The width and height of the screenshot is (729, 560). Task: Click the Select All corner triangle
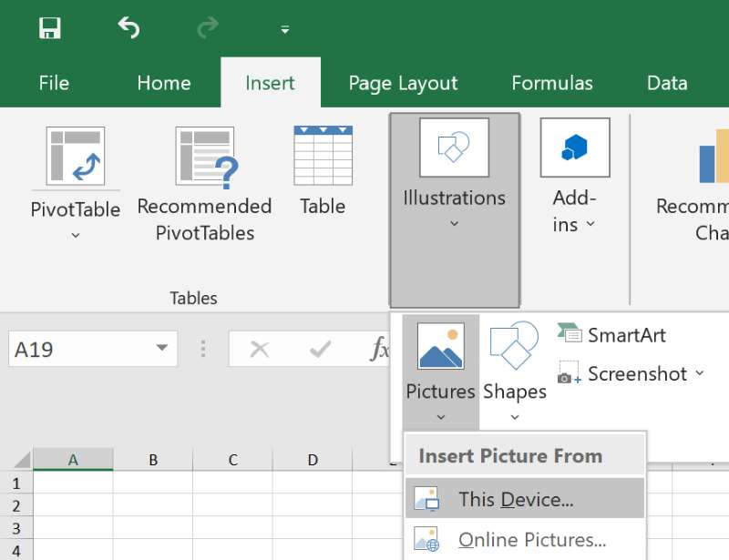pyautogui.click(x=22, y=460)
